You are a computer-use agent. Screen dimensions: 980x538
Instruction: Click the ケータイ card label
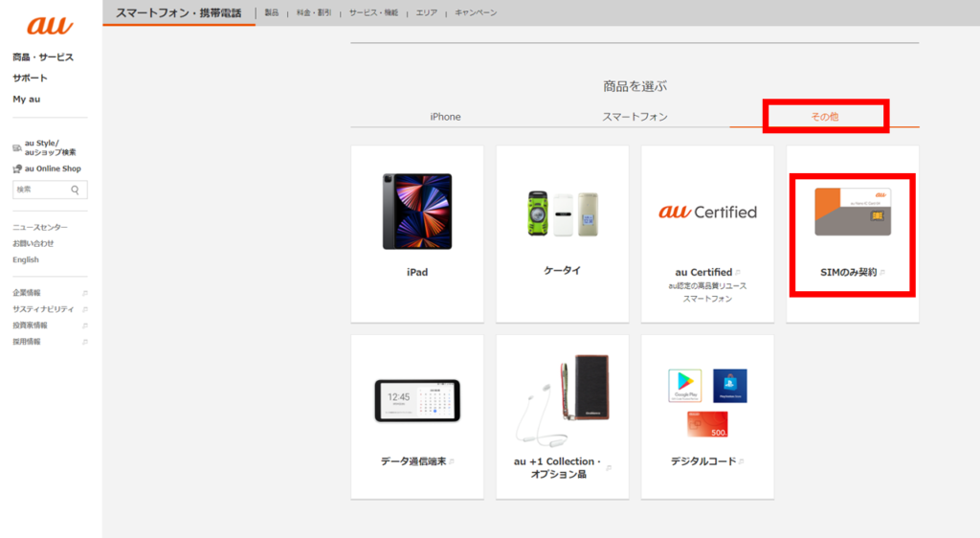coord(563,271)
